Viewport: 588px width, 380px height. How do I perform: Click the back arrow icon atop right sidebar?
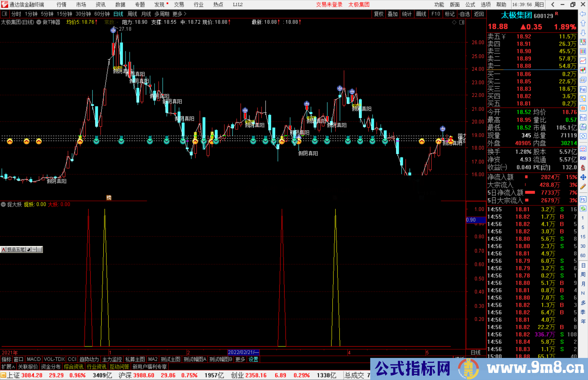coord(583,14)
